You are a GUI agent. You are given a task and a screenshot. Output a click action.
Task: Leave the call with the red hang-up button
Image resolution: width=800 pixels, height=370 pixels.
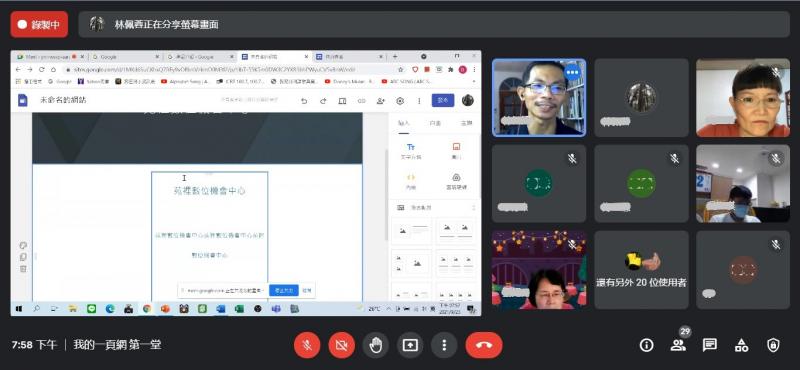[x=484, y=345]
